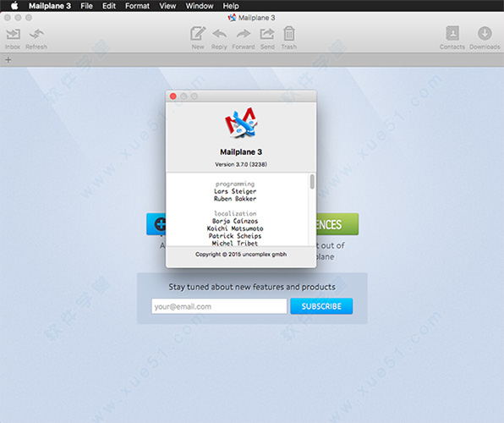Click the green Preferences button behind dialog

[337, 224]
